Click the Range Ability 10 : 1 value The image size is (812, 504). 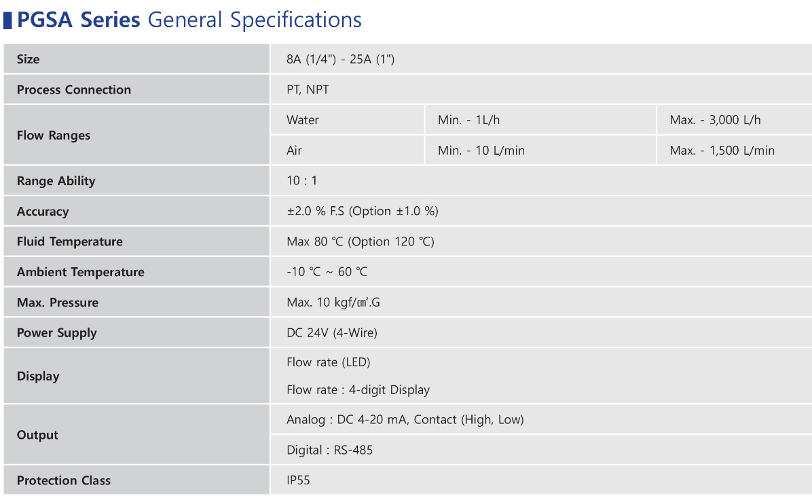[x=301, y=180]
